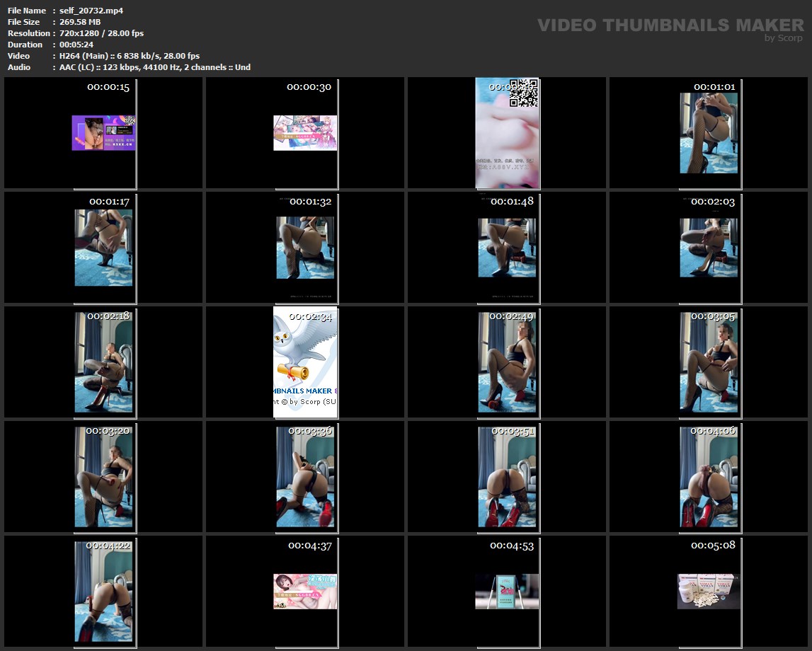
Task: Select the banner frame at 00:04:37
Action: [x=305, y=592]
